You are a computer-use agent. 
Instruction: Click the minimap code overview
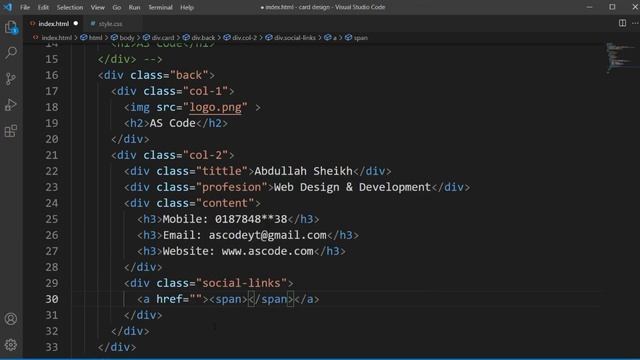[620, 57]
